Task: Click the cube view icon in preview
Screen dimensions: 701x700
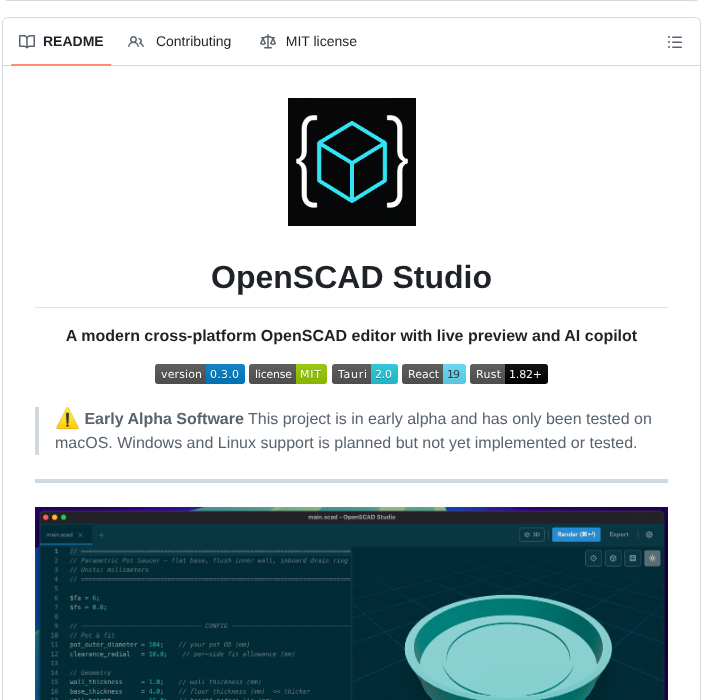Action: coord(613,558)
